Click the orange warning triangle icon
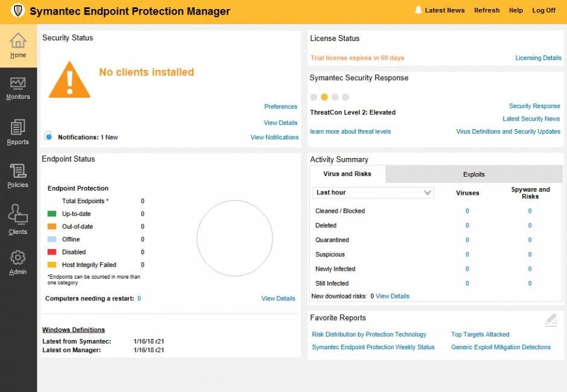The image size is (567, 392). pyautogui.click(x=69, y=80)
